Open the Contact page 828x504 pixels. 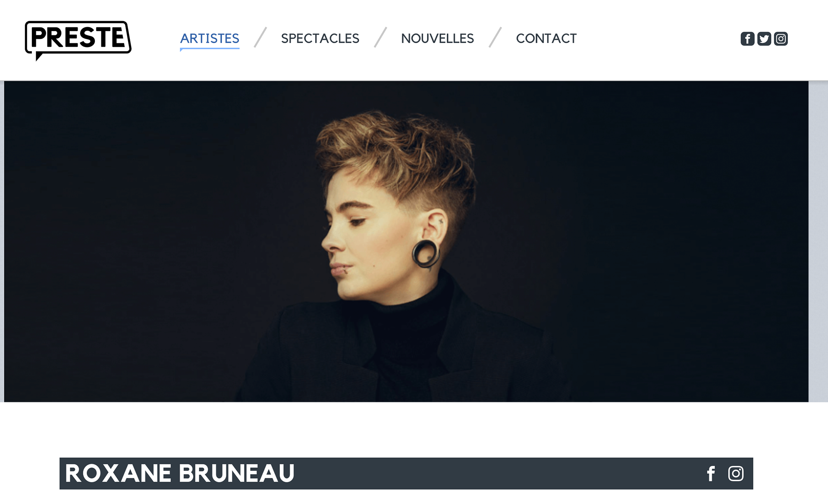coord(546,38)
